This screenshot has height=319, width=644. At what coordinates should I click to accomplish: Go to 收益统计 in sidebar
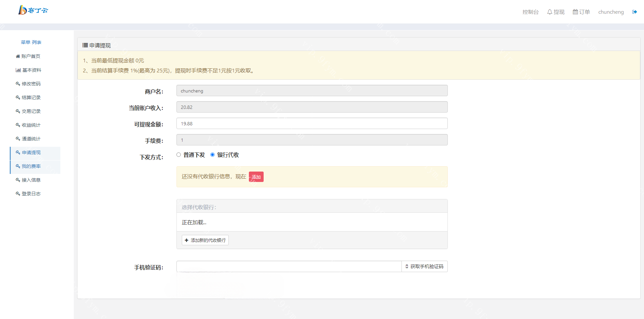[31, 125]
